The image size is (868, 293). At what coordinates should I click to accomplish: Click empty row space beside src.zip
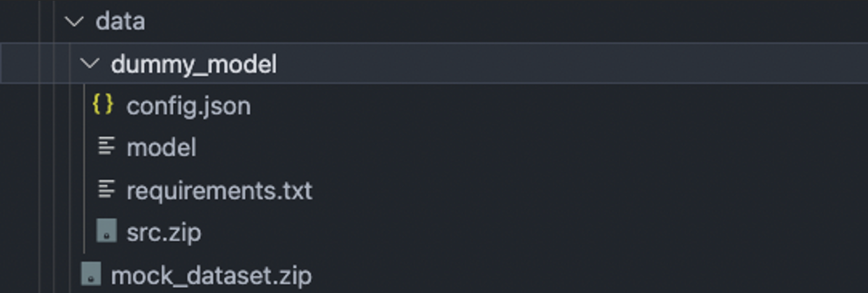[560, 232]
